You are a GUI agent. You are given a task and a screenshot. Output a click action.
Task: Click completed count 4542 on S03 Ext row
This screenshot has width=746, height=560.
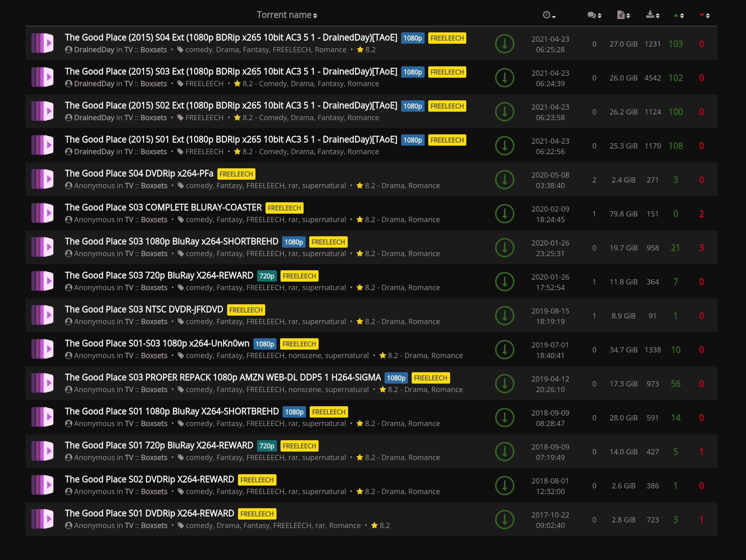coord(652,78)
